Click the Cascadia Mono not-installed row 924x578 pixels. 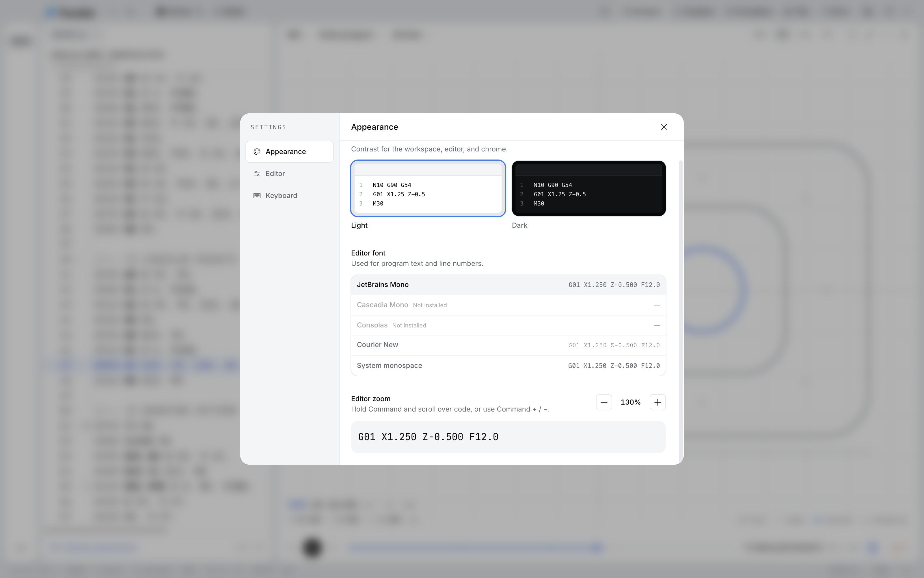508,305
